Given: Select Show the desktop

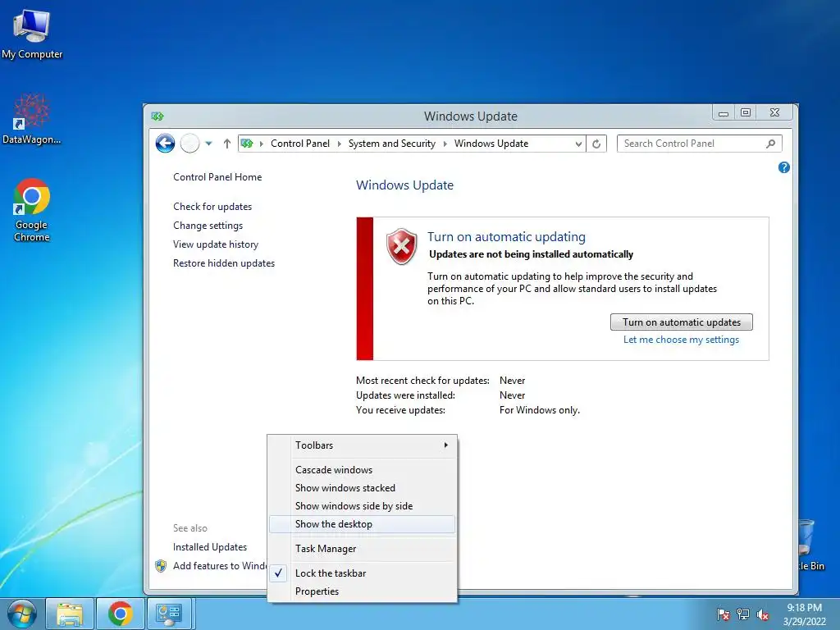Looking at the screenshot, I should point(363,524).
